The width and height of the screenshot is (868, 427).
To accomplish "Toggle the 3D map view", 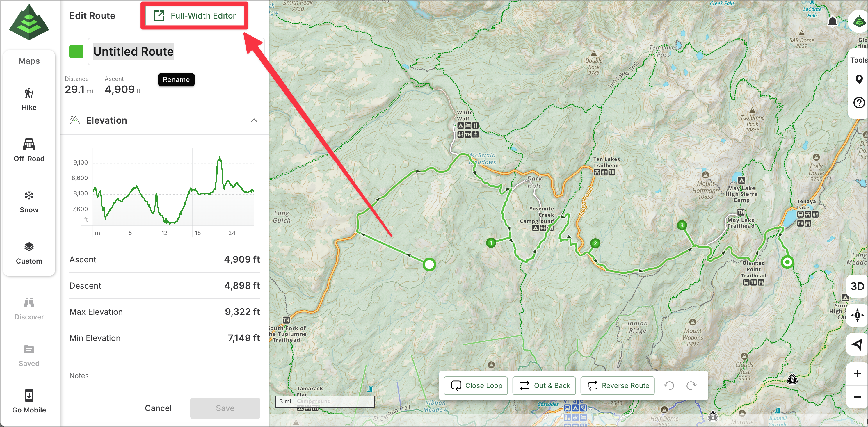I will [x=857, y=286].
